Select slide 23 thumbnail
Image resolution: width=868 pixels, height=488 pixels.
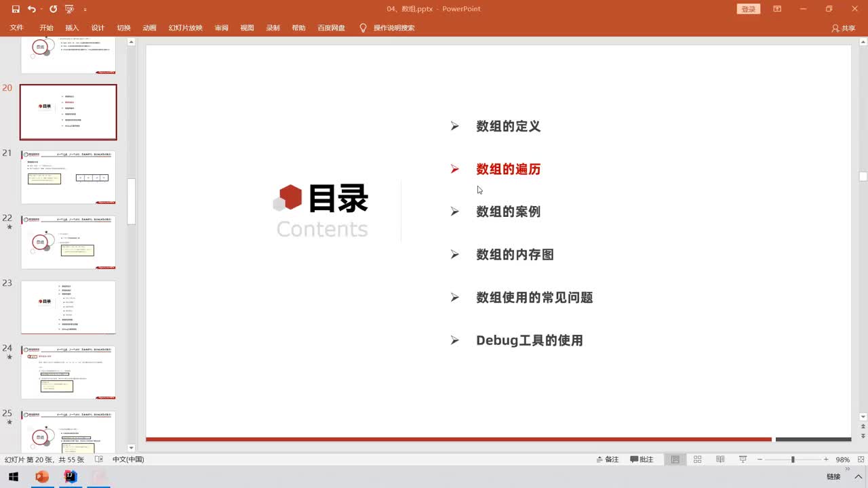[68, 307]
